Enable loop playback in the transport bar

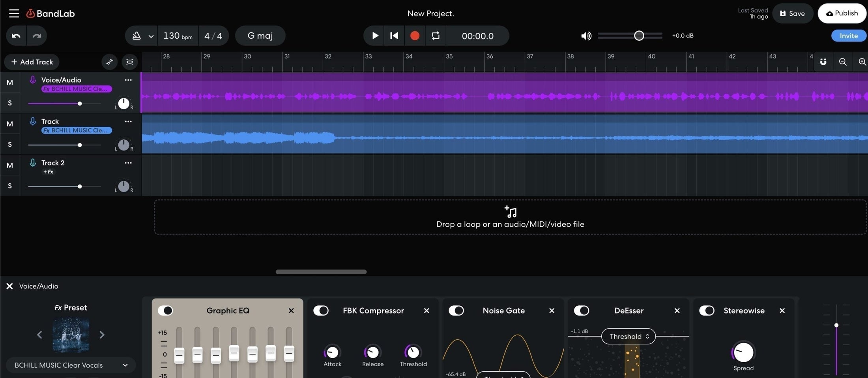pyautogui.click(x=435, y=36)
